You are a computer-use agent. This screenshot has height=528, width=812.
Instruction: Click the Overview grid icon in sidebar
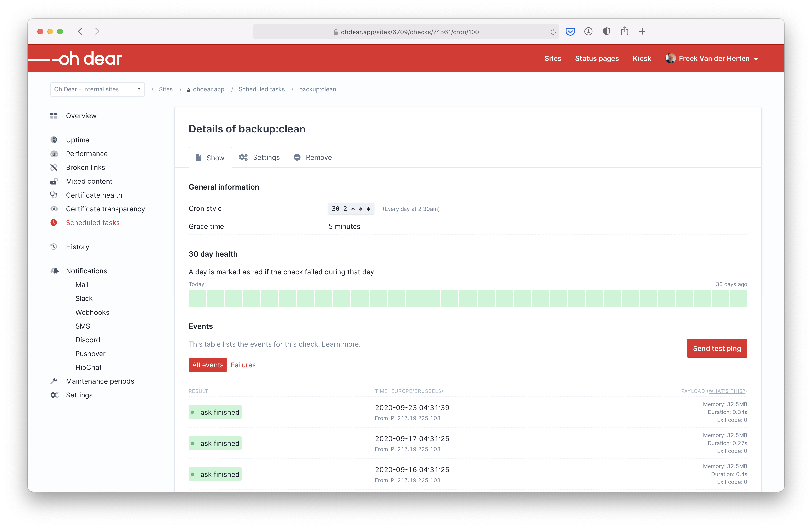pos(53,116)
